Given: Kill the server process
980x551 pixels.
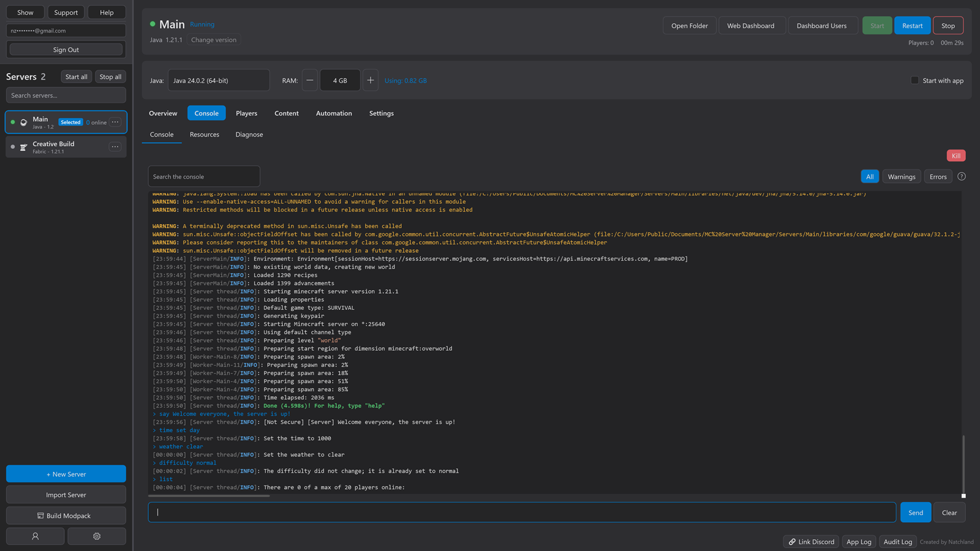Looking at the screenshot, I should point(956,156).
